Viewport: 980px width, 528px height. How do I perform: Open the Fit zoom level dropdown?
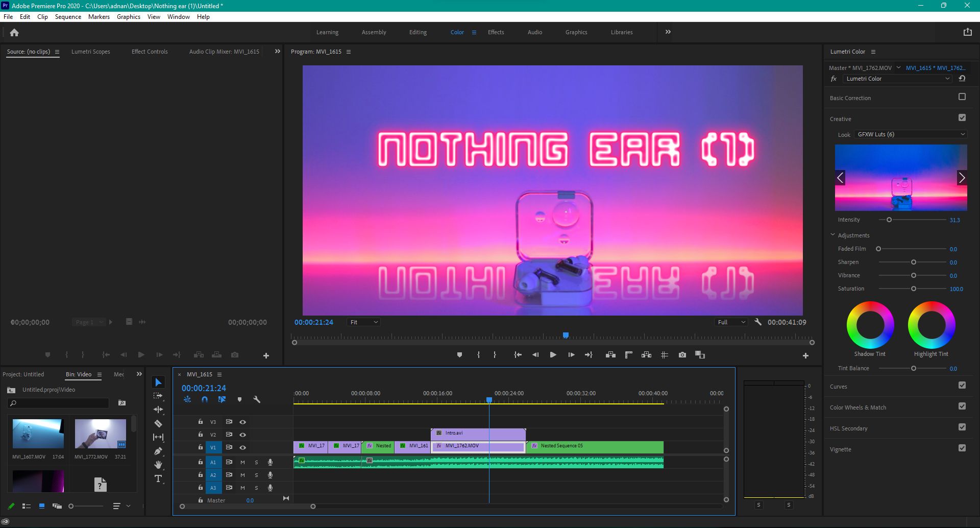pos(364,322)
